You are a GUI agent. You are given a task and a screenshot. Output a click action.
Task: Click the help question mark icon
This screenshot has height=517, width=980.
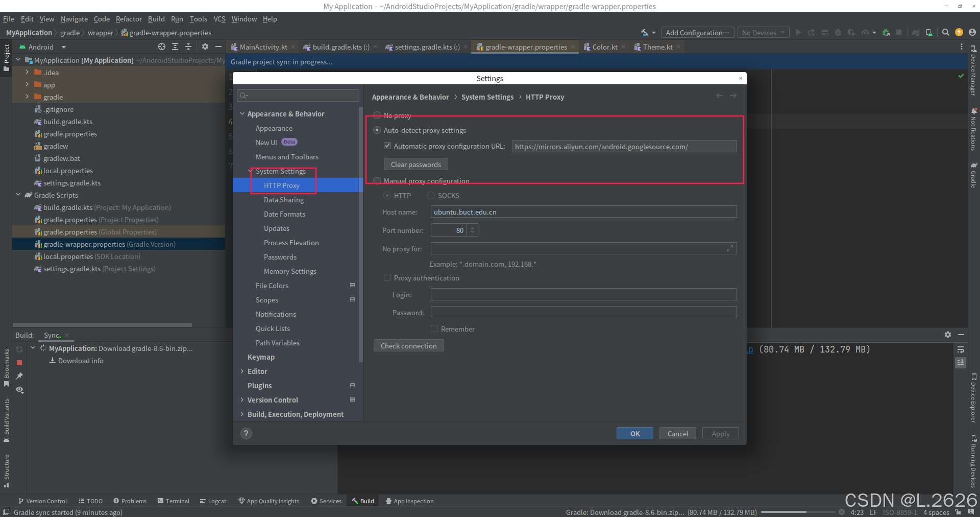click(246, 434)
